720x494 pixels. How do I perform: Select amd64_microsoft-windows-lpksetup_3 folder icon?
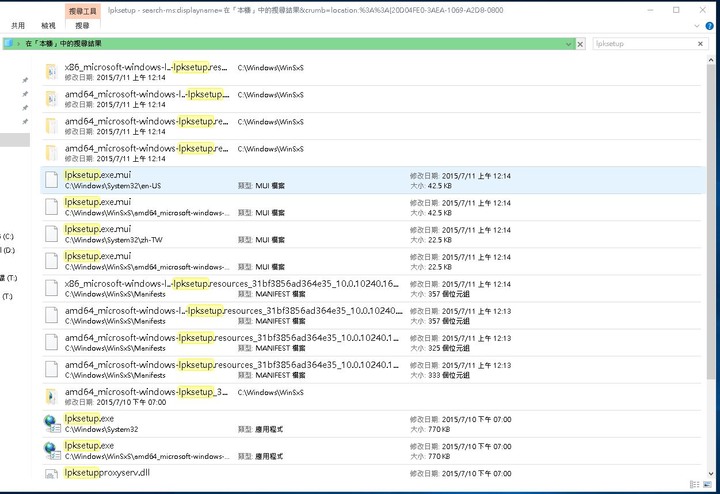pyautogui.click(x=51, y=397)
